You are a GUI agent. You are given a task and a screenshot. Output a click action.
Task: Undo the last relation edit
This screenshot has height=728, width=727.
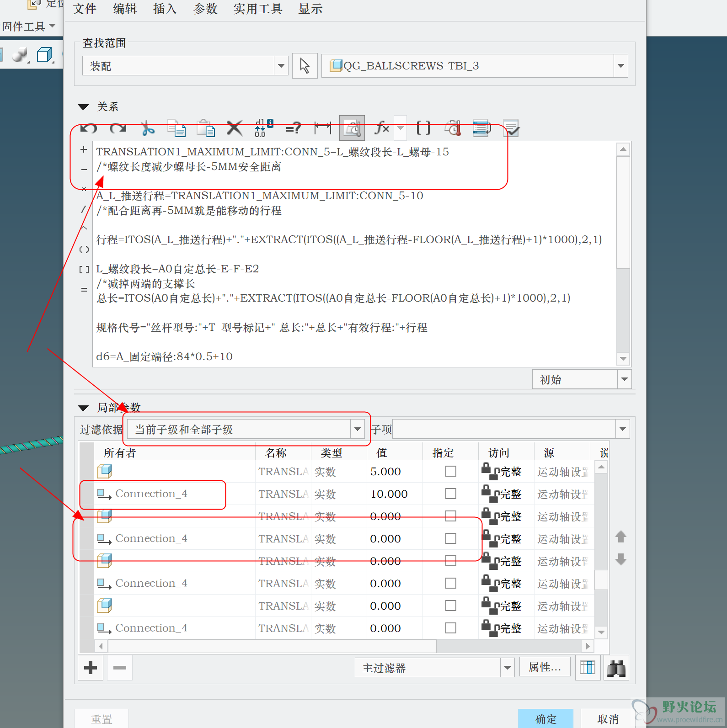click(x=89, y=128)
